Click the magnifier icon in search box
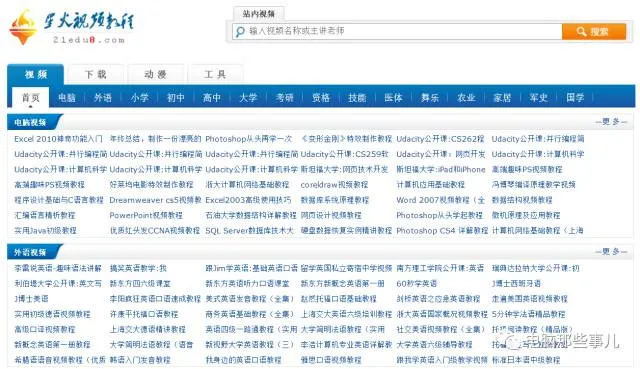Screen dimensions: 640x369 tap(240, 31)
